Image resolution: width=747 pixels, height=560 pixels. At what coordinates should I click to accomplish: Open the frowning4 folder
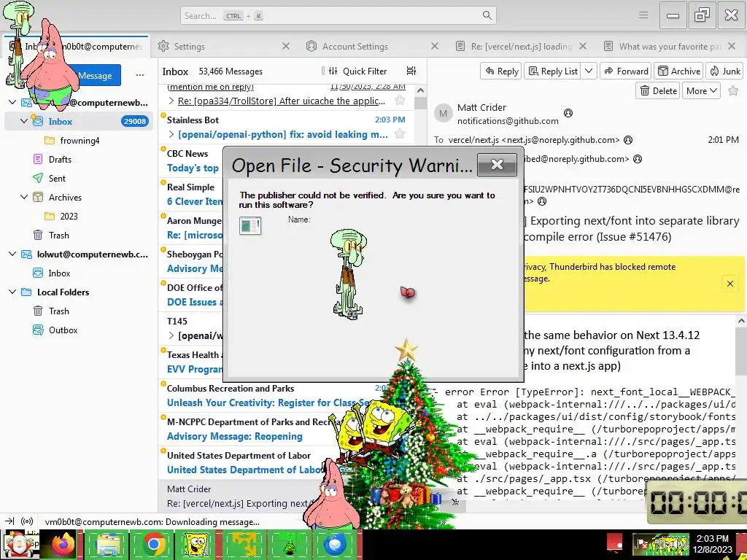79,140
